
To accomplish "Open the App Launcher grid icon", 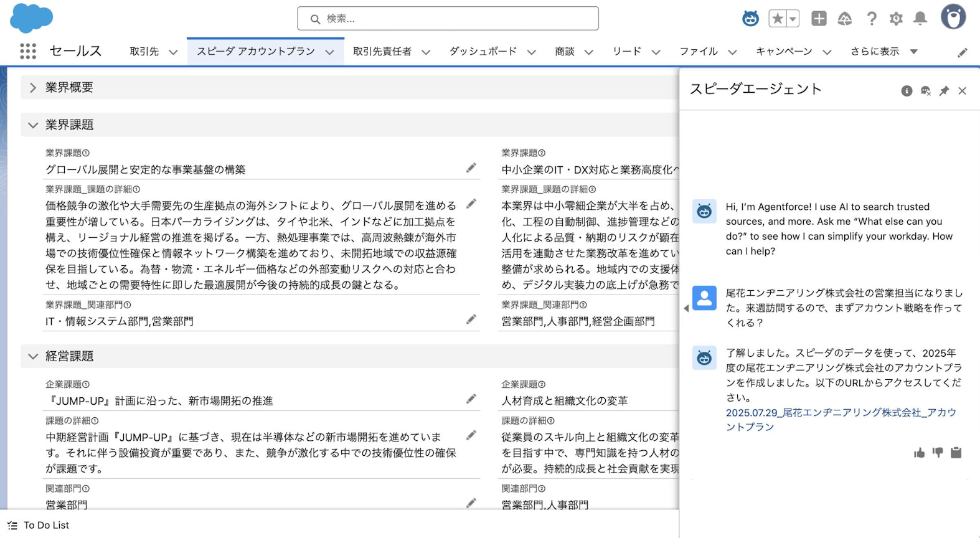I will [x=28, y=51].
